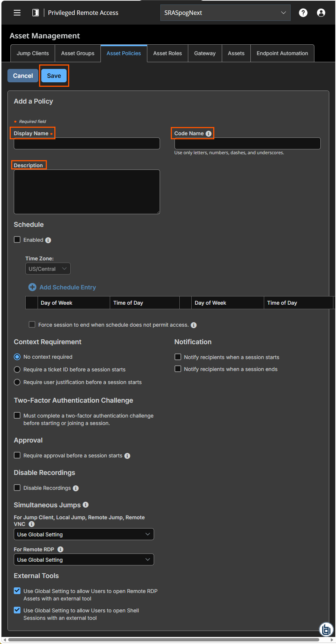Select the Asset Policies tab

point(124,53)
